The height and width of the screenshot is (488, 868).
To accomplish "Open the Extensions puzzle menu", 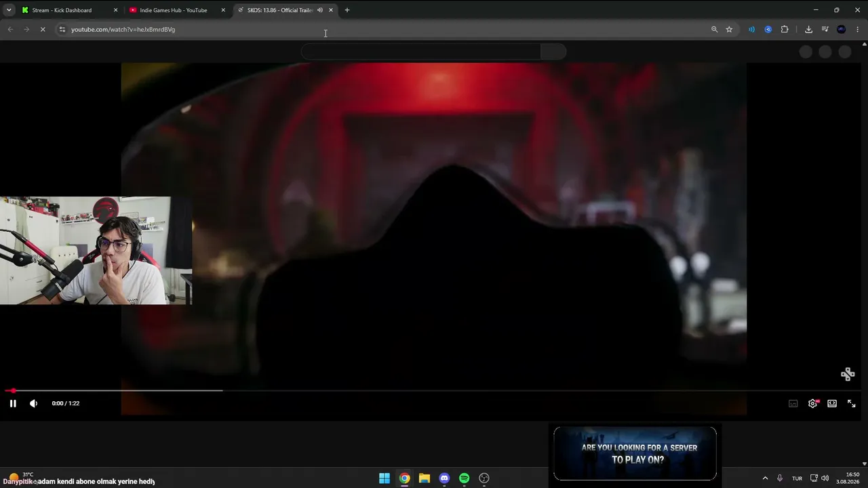I will 785,29.
